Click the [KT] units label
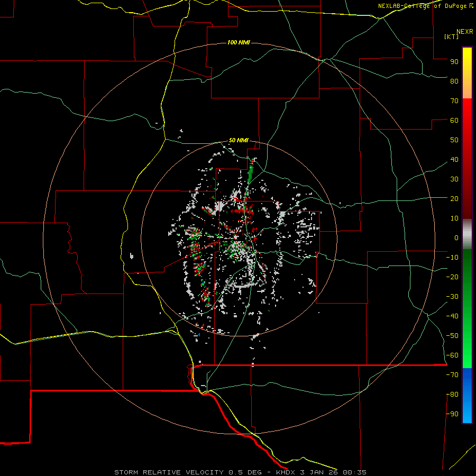 coord(451,36)
